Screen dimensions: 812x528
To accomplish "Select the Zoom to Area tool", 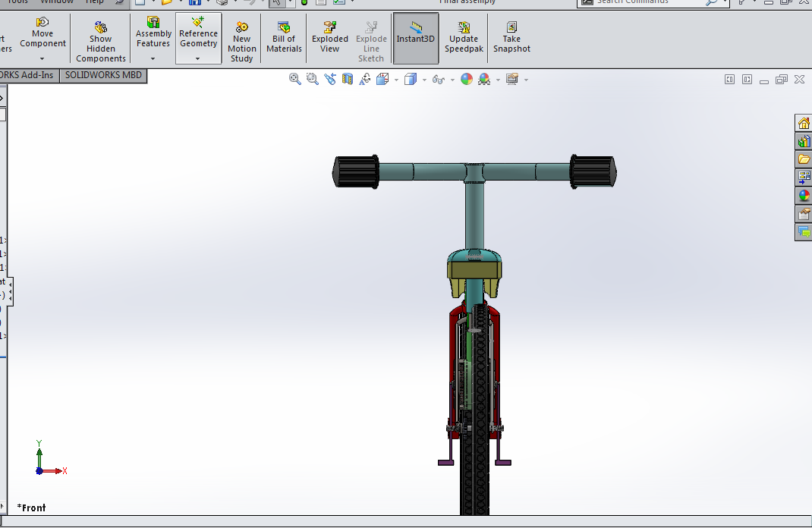I will [x=312, y=79].
